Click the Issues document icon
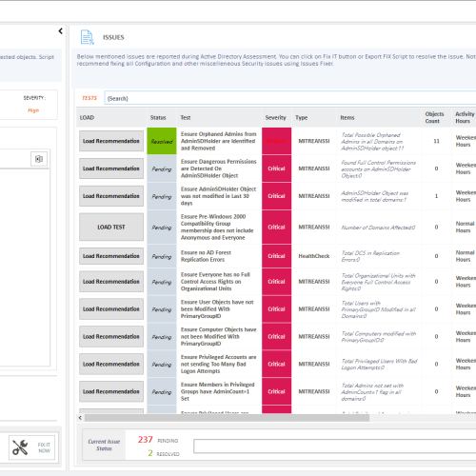This screenshot has width=476, height=476. pos(88,37)
